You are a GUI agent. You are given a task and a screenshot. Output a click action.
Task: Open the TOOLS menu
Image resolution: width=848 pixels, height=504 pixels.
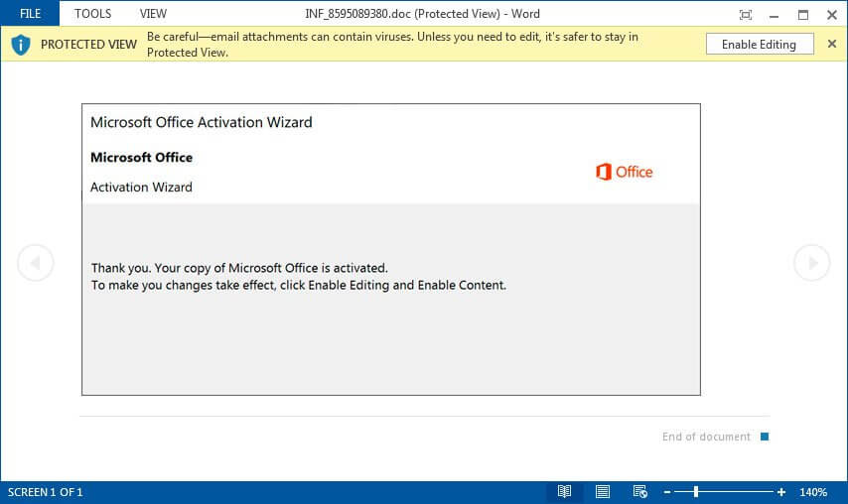92,14
